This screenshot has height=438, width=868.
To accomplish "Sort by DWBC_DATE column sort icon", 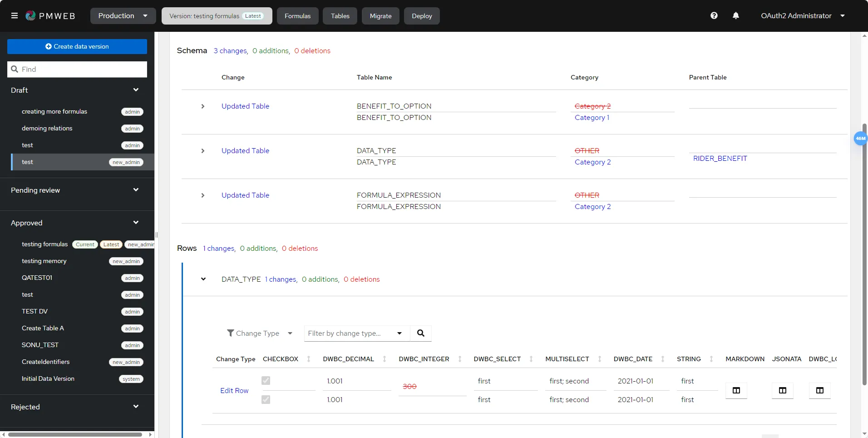I will 663,359.
